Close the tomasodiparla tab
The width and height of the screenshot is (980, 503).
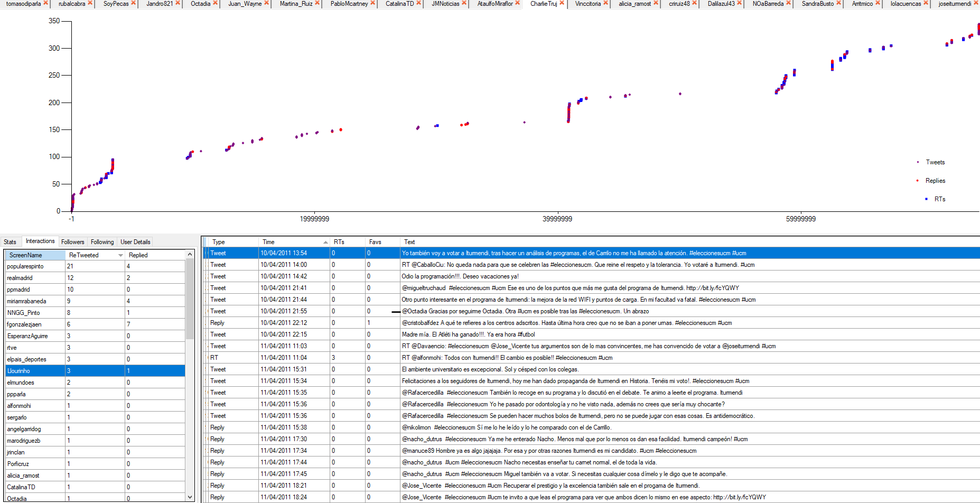coord(45,3)
